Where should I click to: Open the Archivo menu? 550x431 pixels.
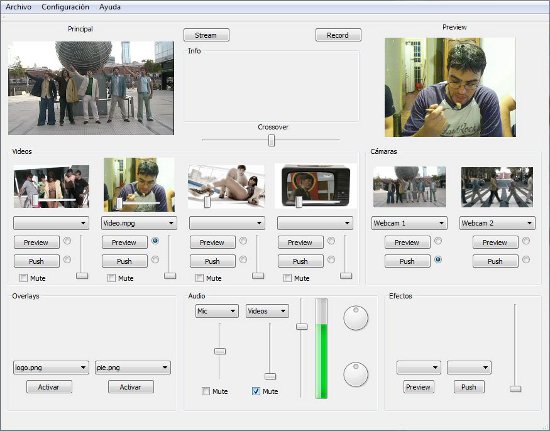point(19,7)
